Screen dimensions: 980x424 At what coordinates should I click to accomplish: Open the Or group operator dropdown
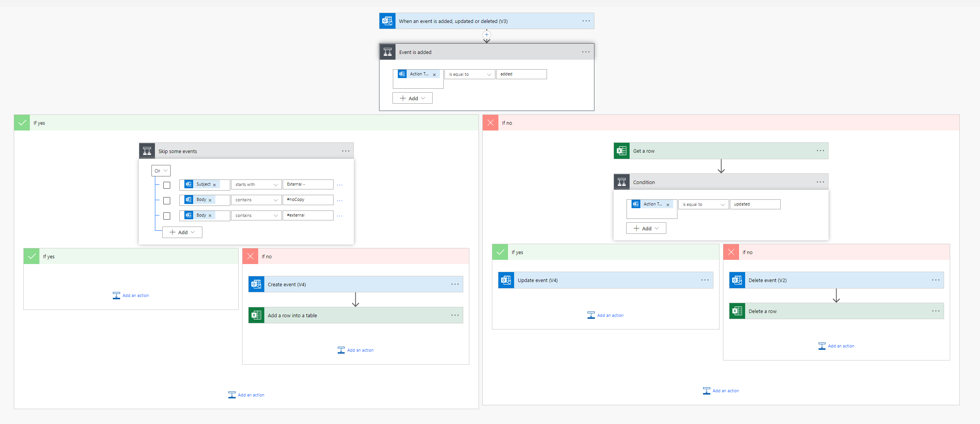[x=161, y=171]
